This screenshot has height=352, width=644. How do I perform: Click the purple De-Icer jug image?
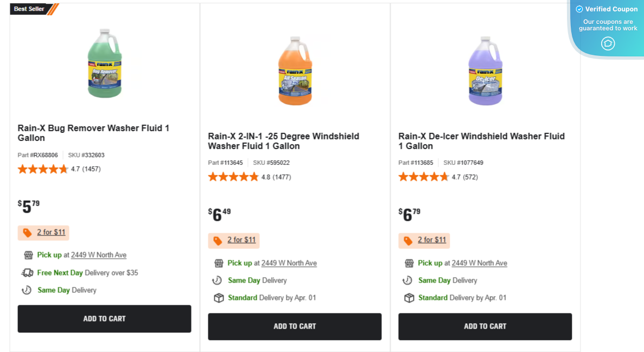coord(486,71)
